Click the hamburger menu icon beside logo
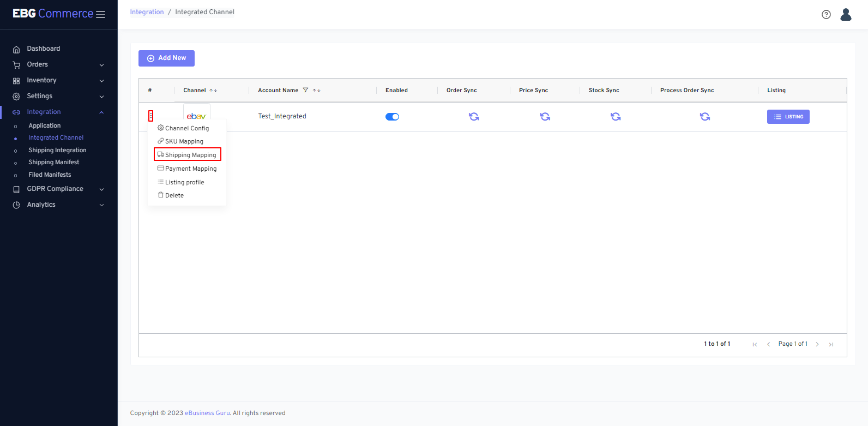Viewport: 868px width, 426px height. (x=101, y=15)
